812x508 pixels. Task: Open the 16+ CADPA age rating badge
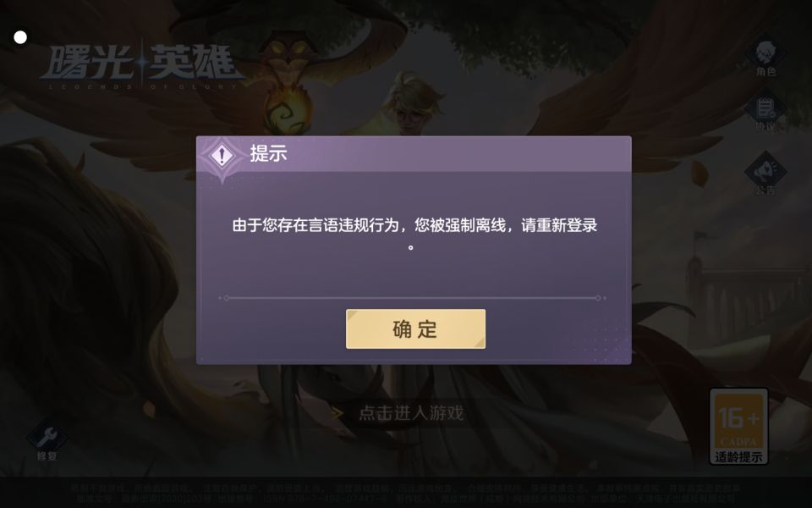[738, 426]
